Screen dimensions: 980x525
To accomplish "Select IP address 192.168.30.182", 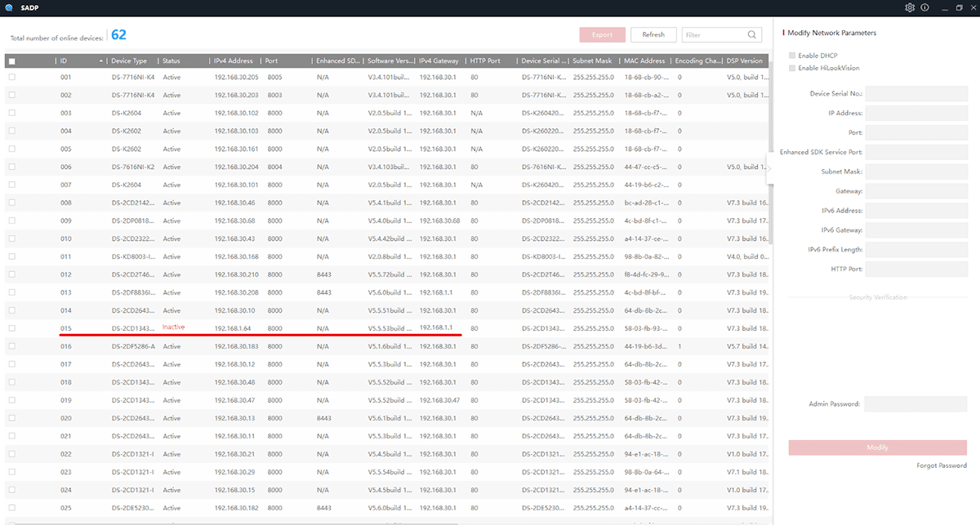I will [x=237, y=508].
